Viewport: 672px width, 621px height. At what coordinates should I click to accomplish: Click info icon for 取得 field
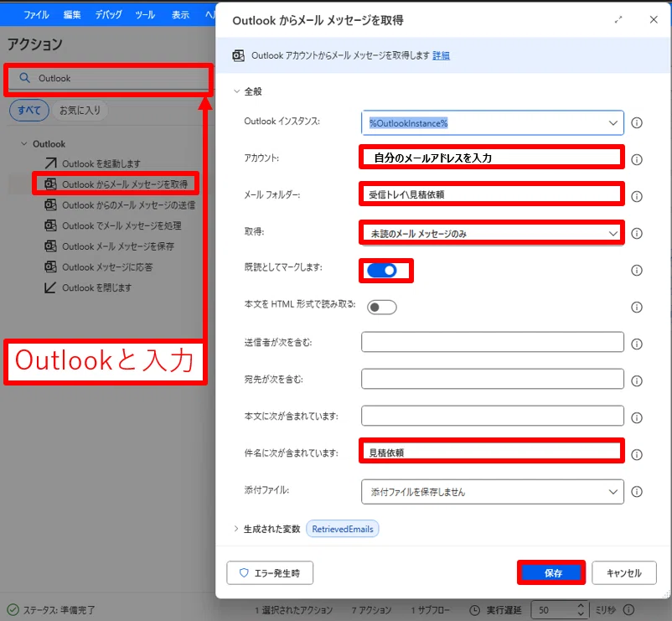coord(637,233)
